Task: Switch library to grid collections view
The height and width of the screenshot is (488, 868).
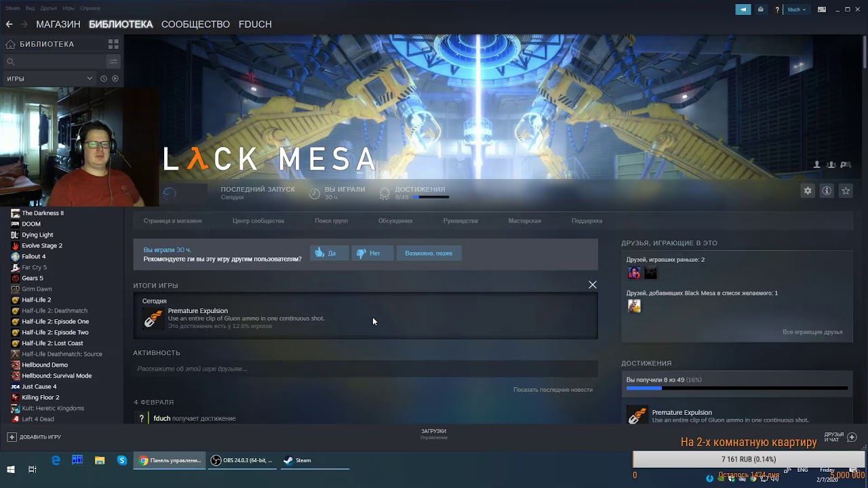Action: [x=113, y=44]
